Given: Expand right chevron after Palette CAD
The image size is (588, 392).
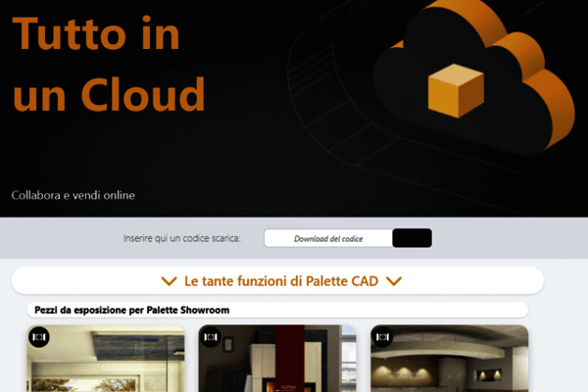Looking at the screenshot, I should pos(394,281).
